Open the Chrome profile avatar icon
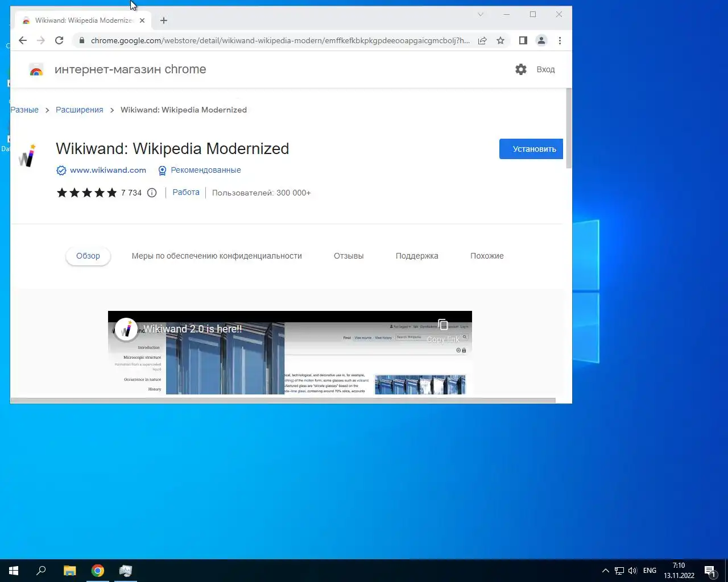 [541, 40]
